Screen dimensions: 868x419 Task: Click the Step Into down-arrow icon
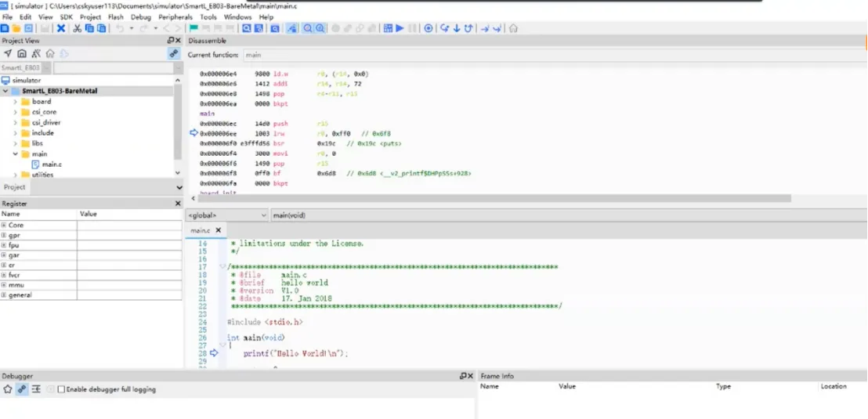point(456,28)
